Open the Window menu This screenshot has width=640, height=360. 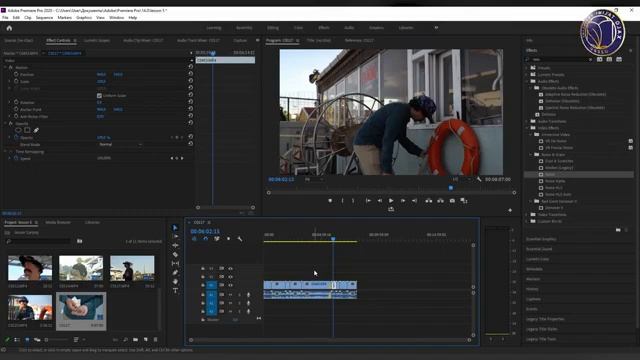click(116, 18)
